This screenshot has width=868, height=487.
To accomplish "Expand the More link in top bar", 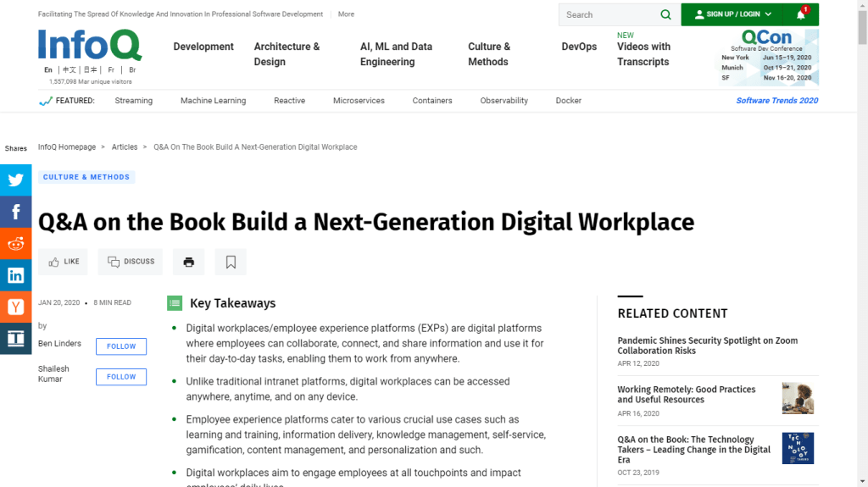I will point(346,14).
